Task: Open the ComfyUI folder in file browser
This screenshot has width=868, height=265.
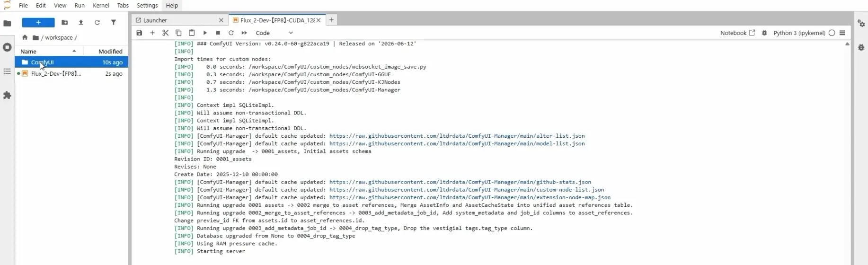Action: pos(43,62)
